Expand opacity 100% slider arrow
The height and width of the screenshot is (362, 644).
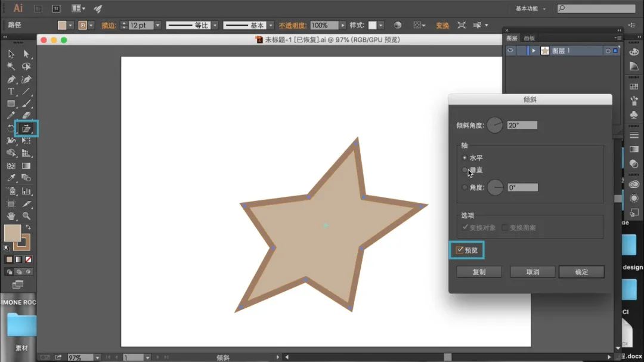point(342,26)
